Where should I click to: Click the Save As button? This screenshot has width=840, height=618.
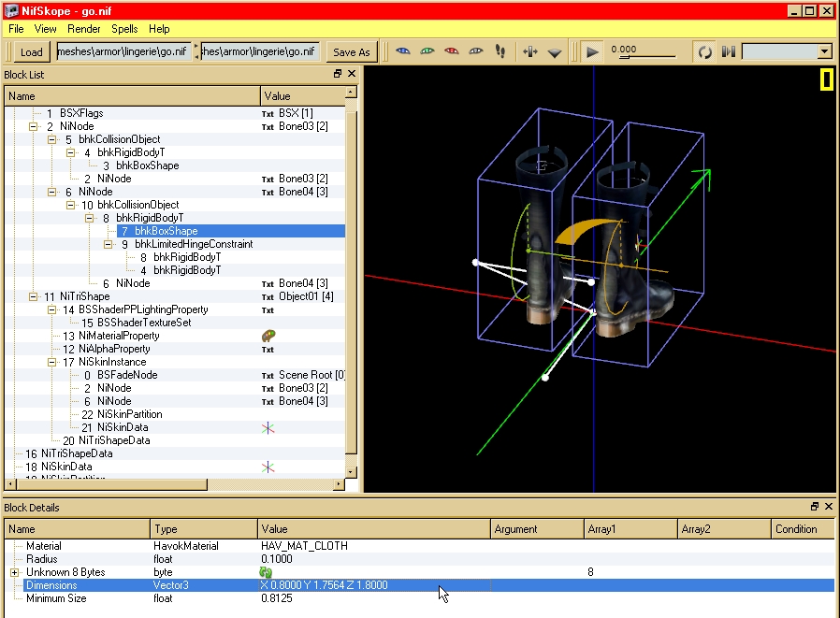(x=352, y=52)
